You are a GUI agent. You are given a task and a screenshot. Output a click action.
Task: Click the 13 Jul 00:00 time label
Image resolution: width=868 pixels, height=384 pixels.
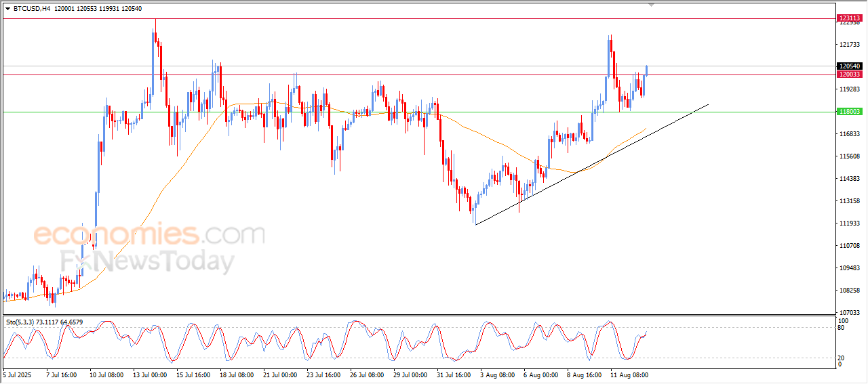[149, 375]
